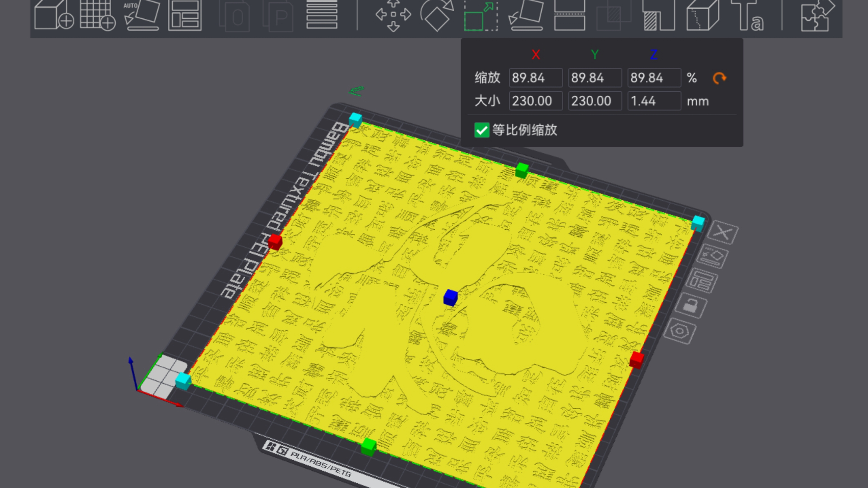Screen dimensions: 868x488
Task: Click the Z size 1.44 mm field
Action: tap(653, 101)
